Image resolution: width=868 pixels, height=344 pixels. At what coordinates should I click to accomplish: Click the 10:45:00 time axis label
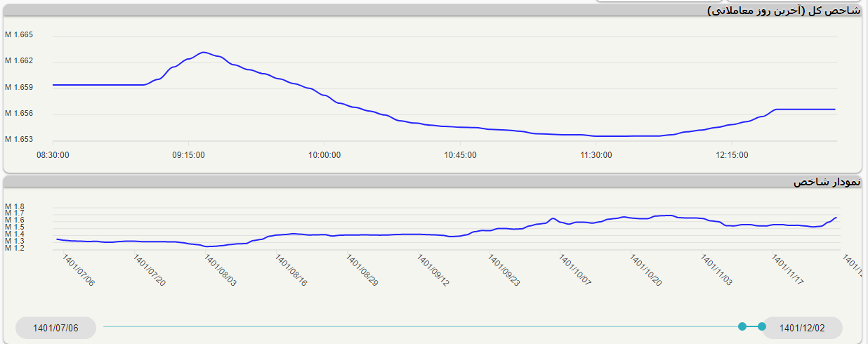[459, 155]
